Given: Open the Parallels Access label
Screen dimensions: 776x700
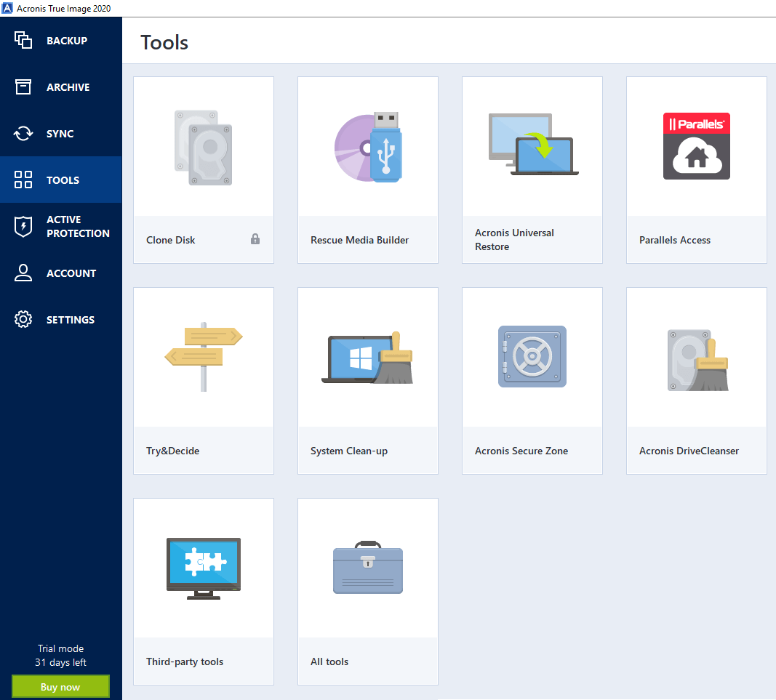Looking at the screenshot, I should tap(675, 240).
